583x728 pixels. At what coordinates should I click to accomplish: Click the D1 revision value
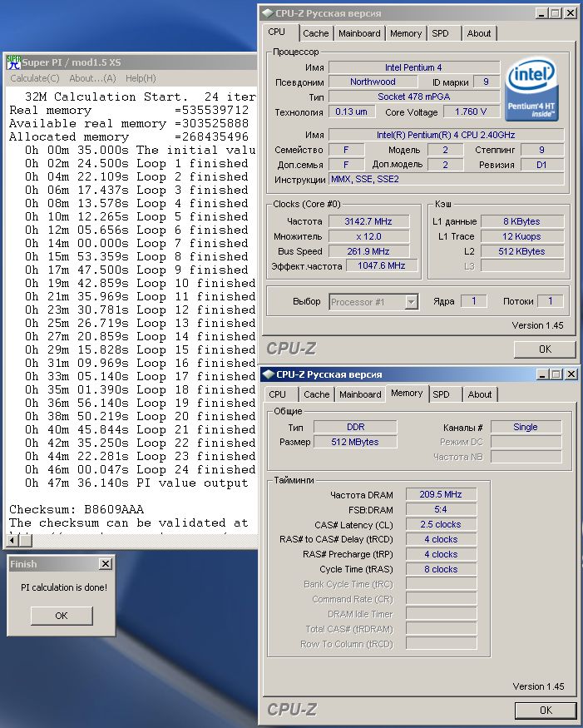pos(541,165)
